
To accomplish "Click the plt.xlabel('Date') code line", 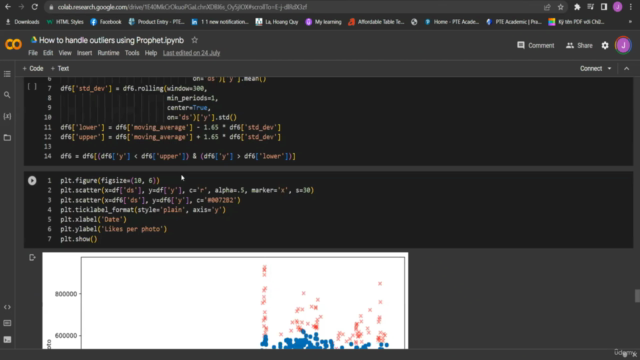I will click(93, 219).
